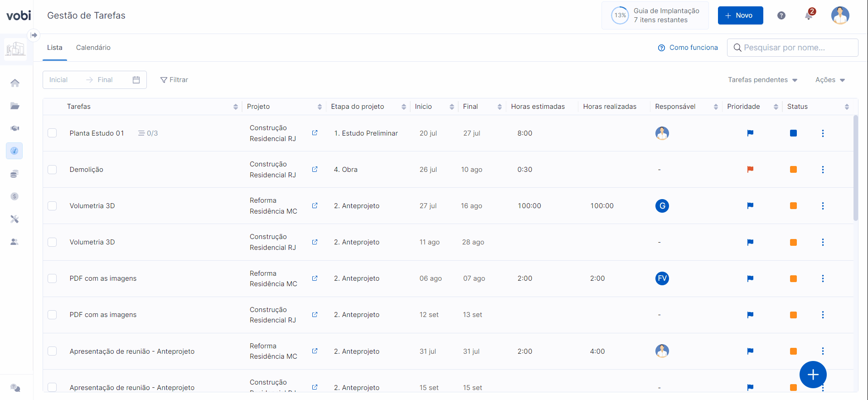
Task: Open the Como funciona link
Action: 688,48
